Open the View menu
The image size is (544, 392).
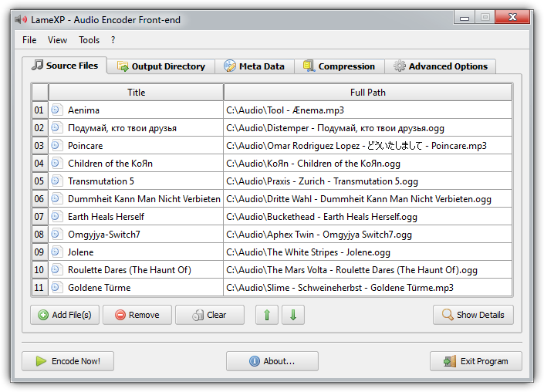57,40
